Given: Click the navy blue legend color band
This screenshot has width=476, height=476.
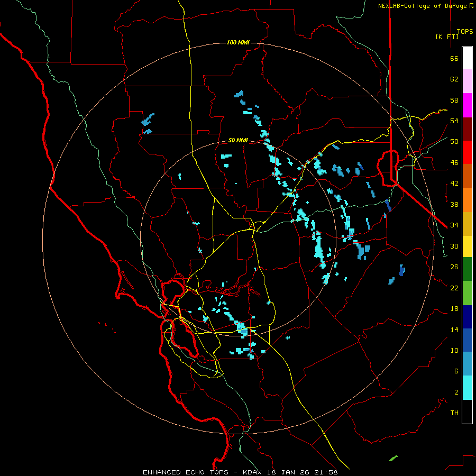Looking at the screenshot, I should pos(467,317).
